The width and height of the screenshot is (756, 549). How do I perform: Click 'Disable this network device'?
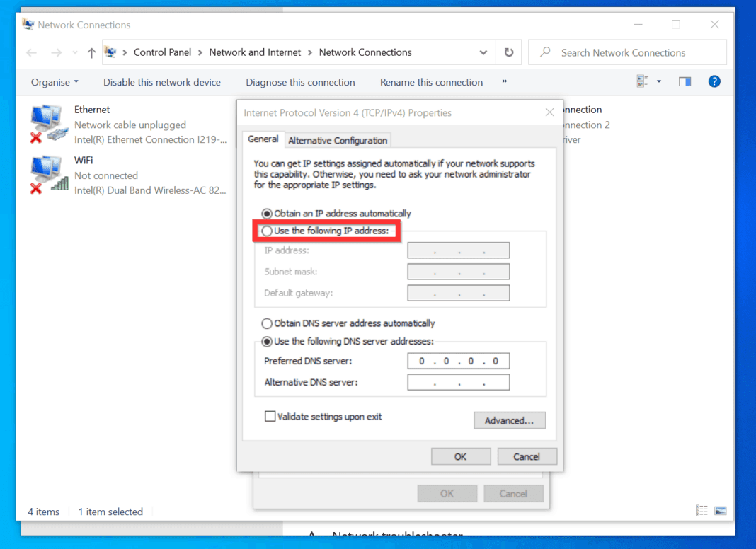coord(162,83)
